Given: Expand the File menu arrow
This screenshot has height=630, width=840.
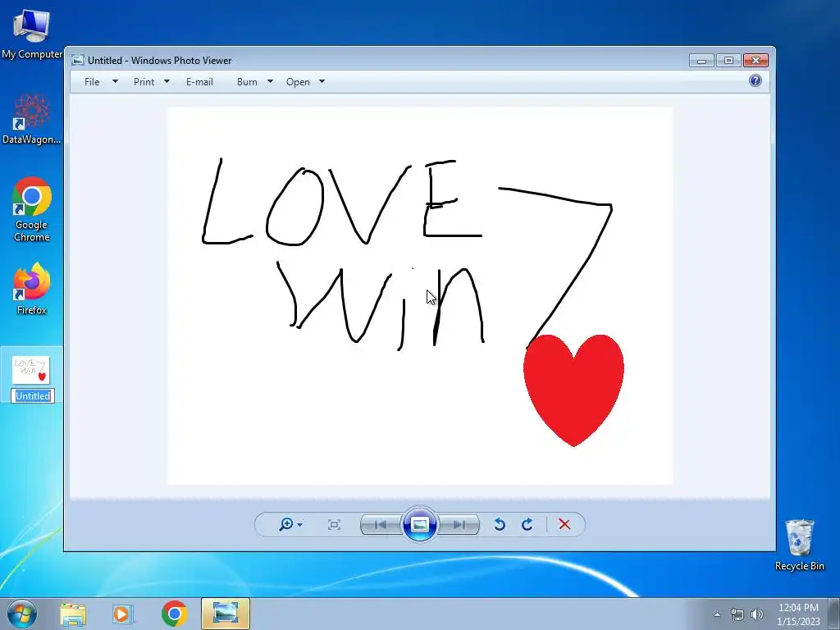Looking at the screenshot, I should pyautogui.click(x=115, y=82).
